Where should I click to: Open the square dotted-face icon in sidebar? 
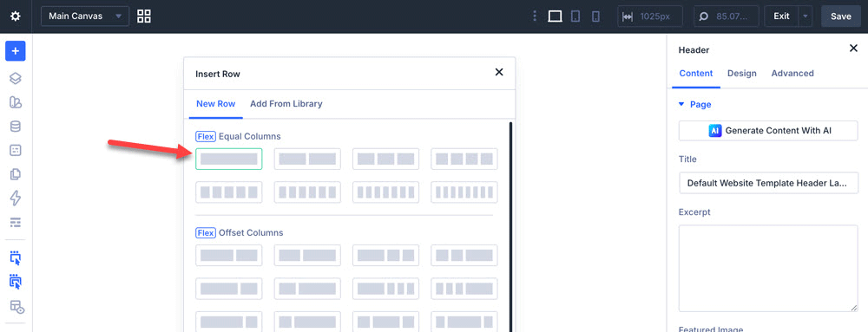coord(16,150)
